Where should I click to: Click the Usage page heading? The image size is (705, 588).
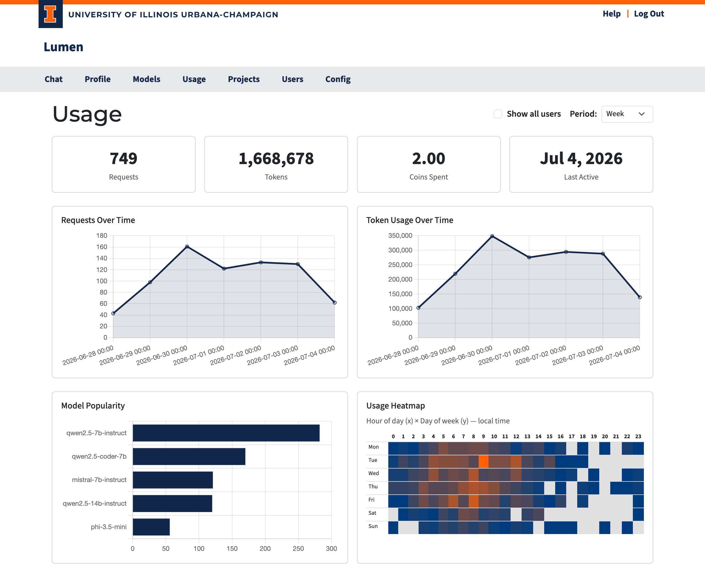87,114
